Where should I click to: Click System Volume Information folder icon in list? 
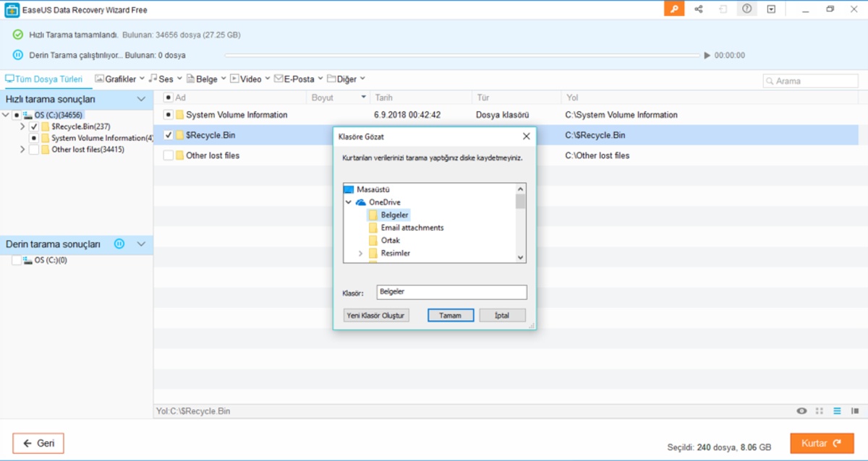(180, 115)
